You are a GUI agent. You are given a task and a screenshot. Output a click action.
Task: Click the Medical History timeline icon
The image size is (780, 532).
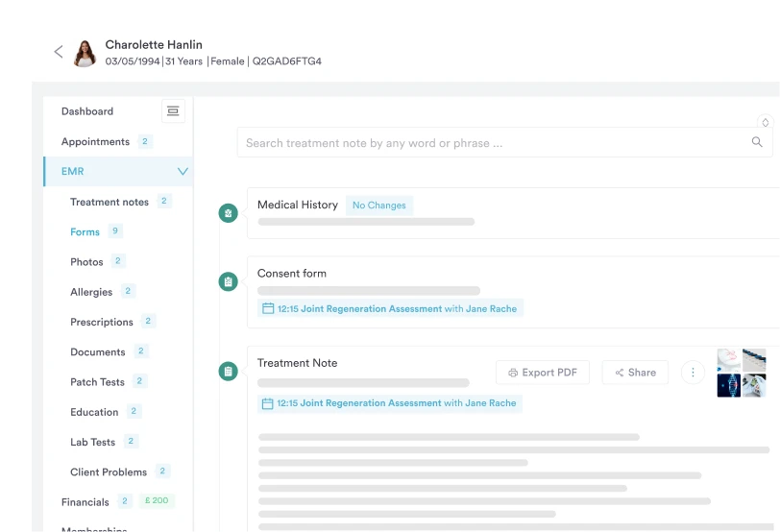[228, 213]
